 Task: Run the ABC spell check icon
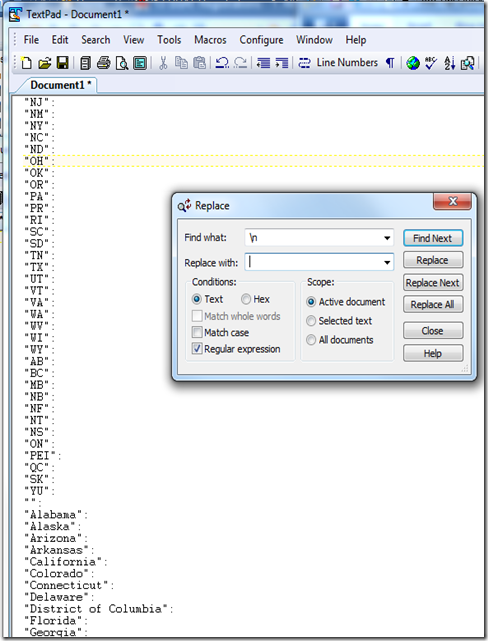tap(431, 63)
